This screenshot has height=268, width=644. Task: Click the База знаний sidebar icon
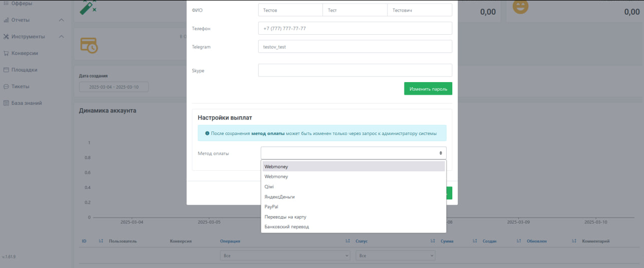click(6, 103)
